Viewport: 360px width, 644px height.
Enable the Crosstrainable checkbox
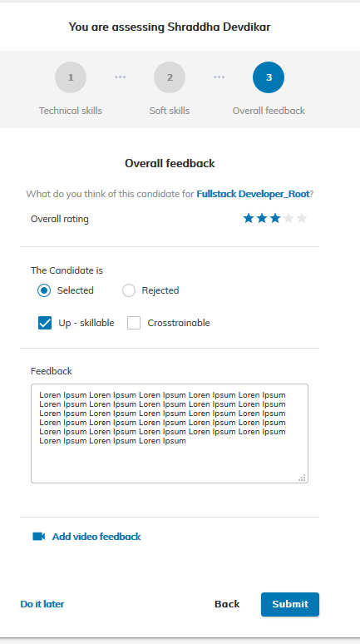click(x=134, y=323)
